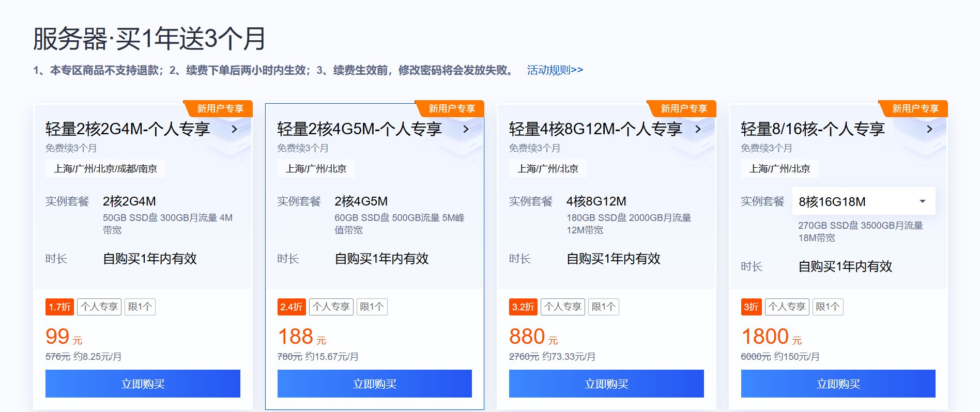The image size is (980, 412).
Task: Click the 880 元 price
Action: coord(533,337)
